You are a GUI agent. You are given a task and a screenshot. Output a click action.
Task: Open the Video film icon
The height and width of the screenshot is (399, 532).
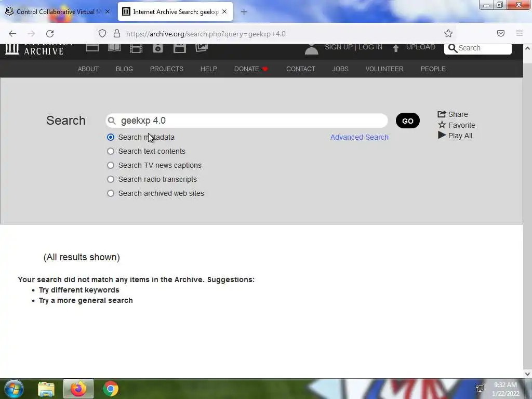[x=136, y=48]
